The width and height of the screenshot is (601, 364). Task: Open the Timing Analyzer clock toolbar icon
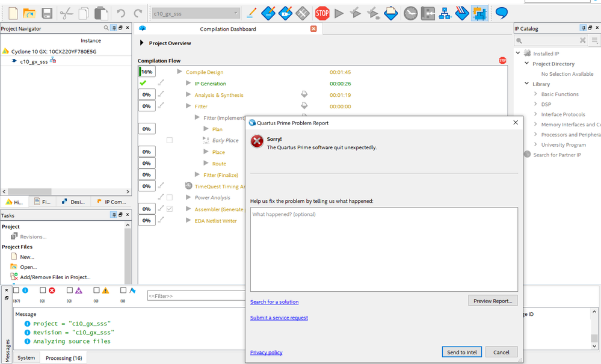[x=410, y=13]
